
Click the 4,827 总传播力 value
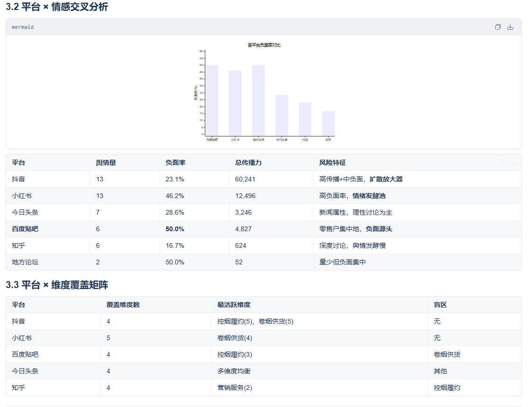pos(243,229)
